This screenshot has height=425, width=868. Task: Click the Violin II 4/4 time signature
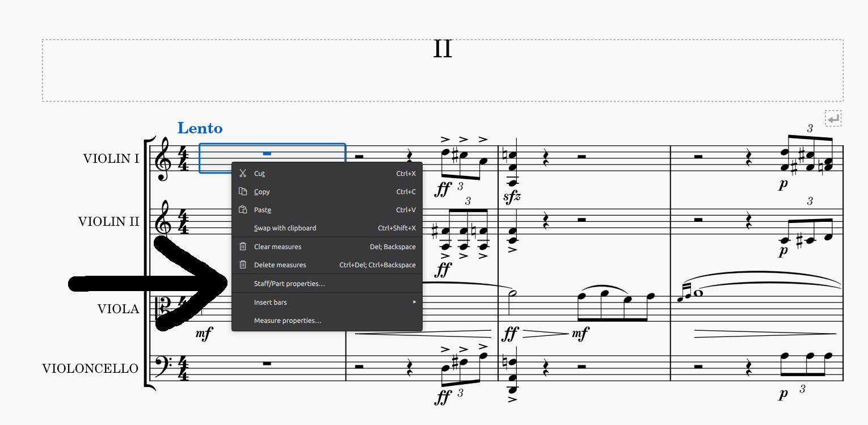184,222
